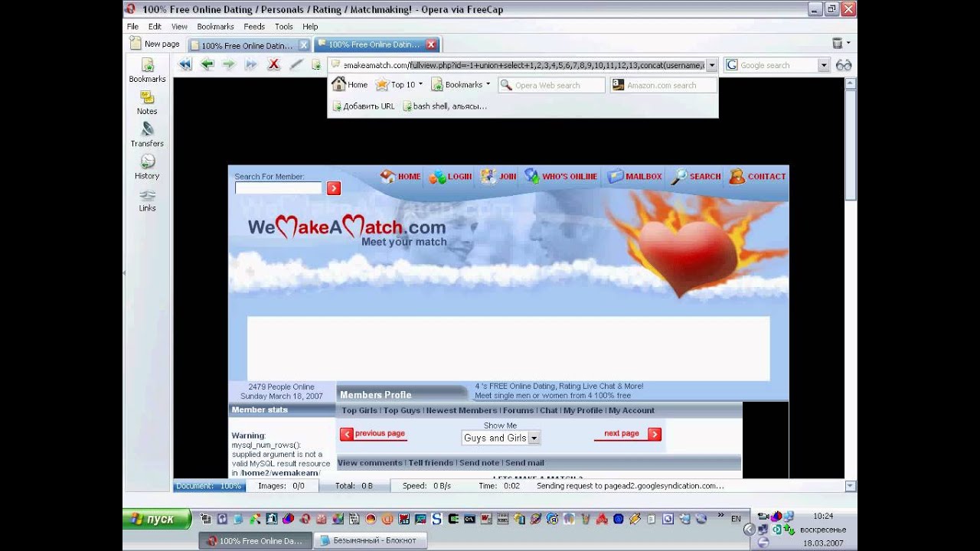This screenshot has height=551, width=980.
Task: Open the Links panel
Action: (x=147, y=200)
